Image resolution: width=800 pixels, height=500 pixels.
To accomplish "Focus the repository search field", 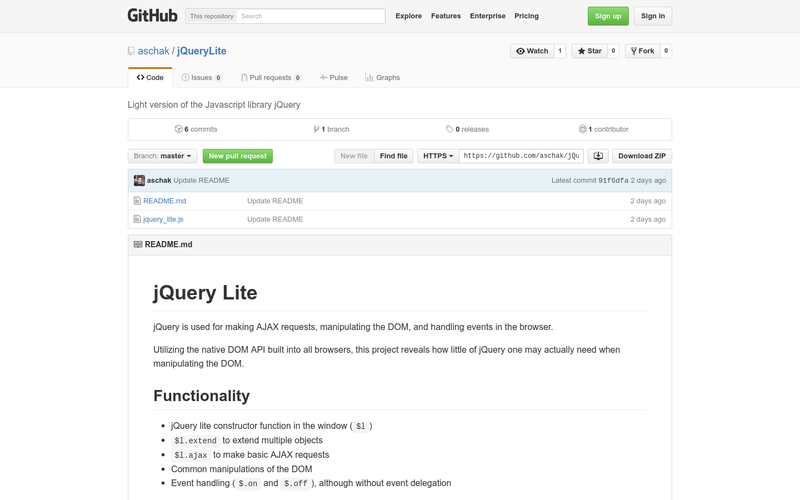I will point(310,16).
